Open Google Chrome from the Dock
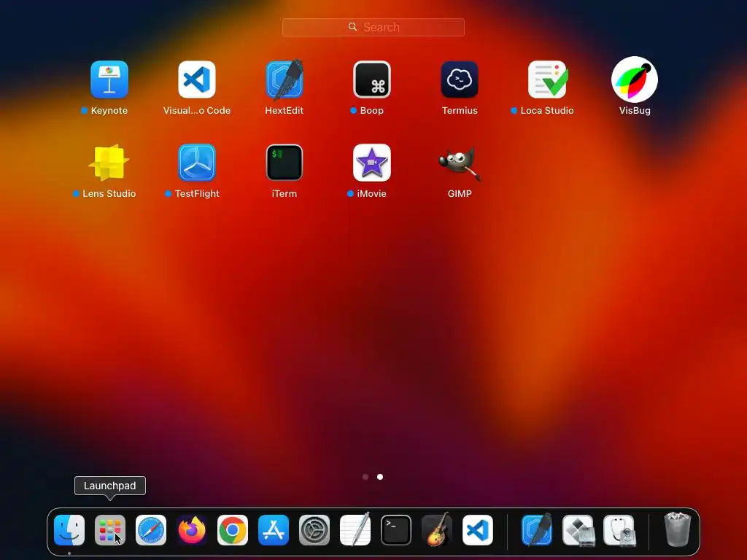 tap(233, 530)
